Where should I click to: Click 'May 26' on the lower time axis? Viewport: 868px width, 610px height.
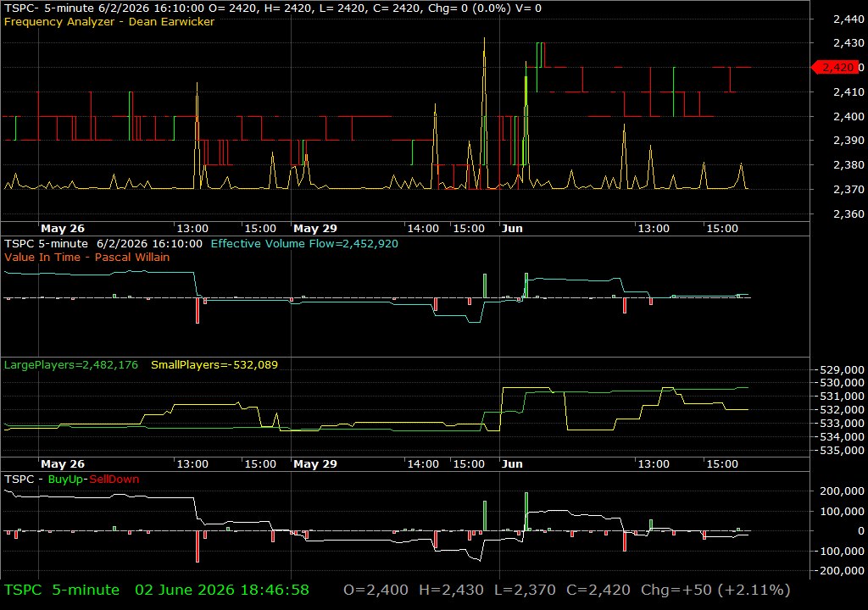click(x=63, y=464)
